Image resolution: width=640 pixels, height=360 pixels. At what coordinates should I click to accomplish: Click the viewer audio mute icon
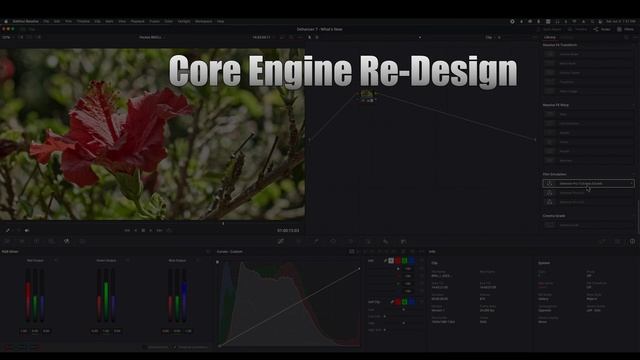[27, 231]
